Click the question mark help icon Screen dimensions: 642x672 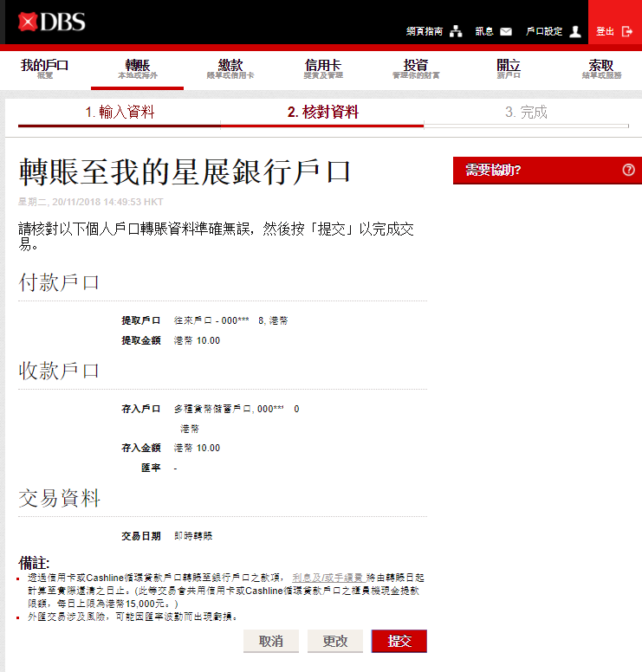628,171
